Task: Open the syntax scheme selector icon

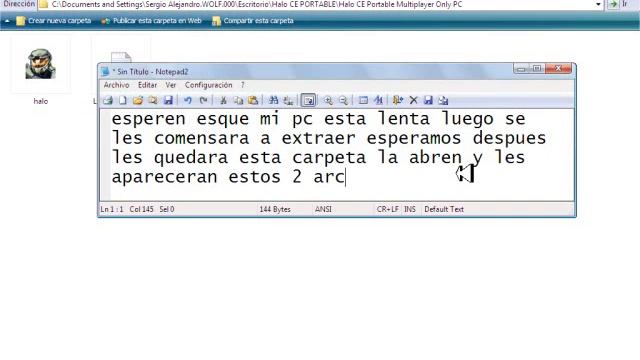Action: pos(363,100)
